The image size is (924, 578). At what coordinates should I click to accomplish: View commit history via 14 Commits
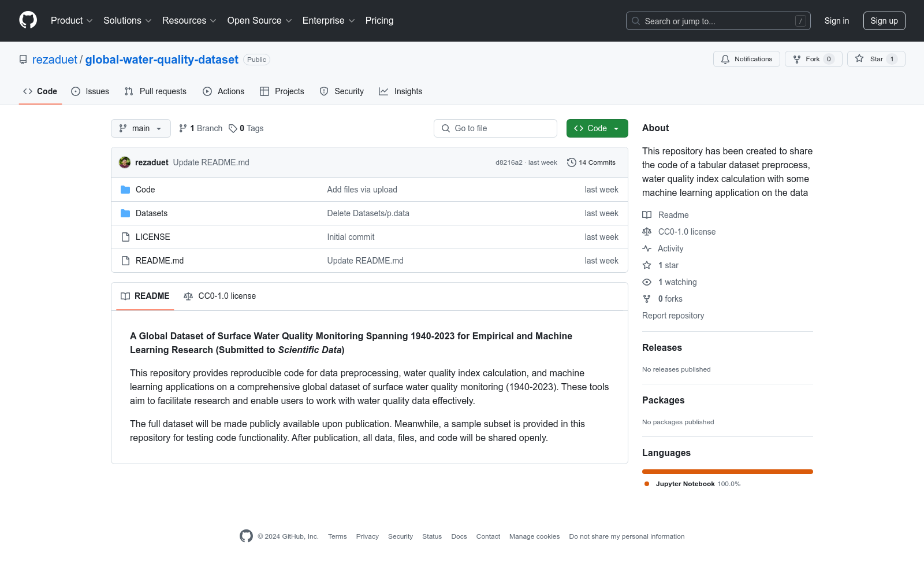click(591, 162)
